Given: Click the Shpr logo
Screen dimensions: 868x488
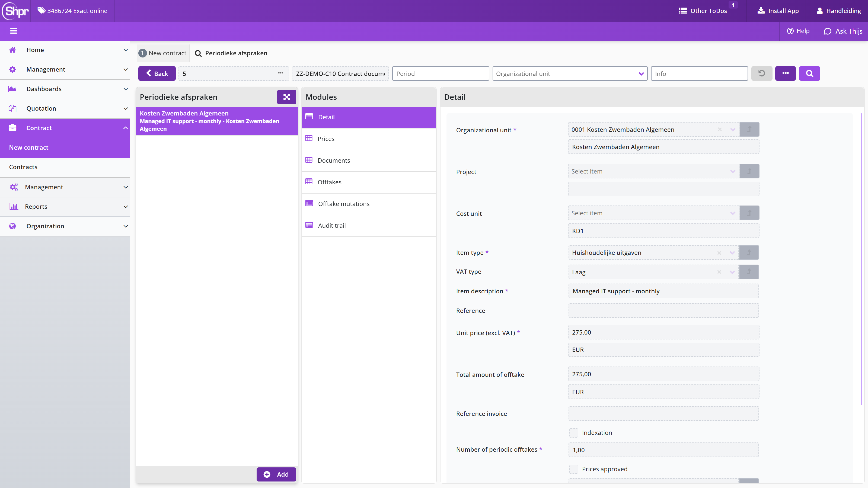Looking at the screenshot, I should coord(15,11).
